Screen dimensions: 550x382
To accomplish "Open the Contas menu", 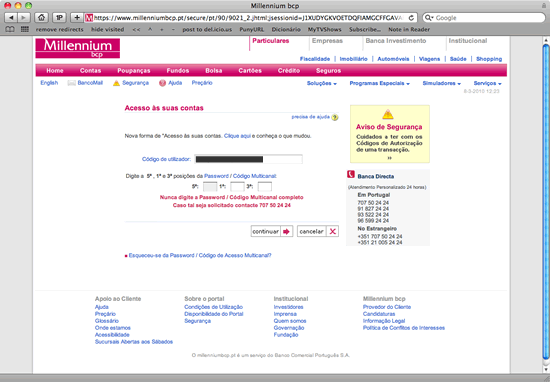I will [x=90, y=71].
